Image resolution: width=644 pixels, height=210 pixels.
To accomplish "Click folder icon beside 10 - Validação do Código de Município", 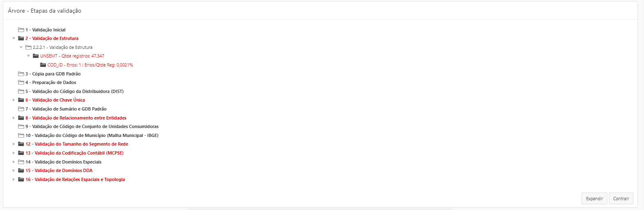I will pos(21,135).
